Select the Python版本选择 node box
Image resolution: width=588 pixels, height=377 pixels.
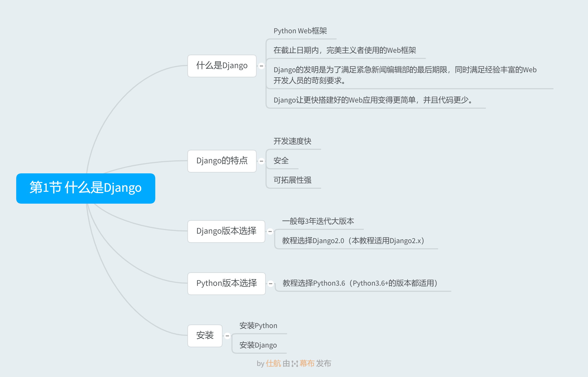[x=227, y=284]
